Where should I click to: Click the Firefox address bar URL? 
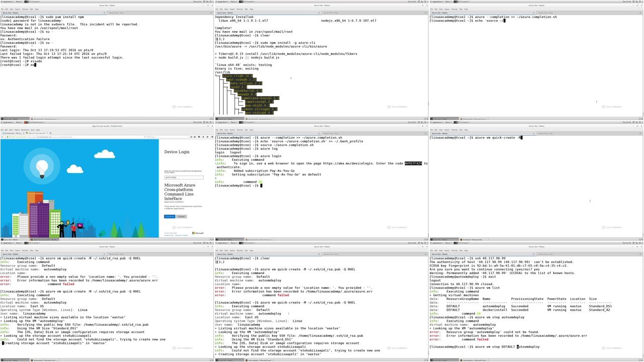click(x=50, y=137)
